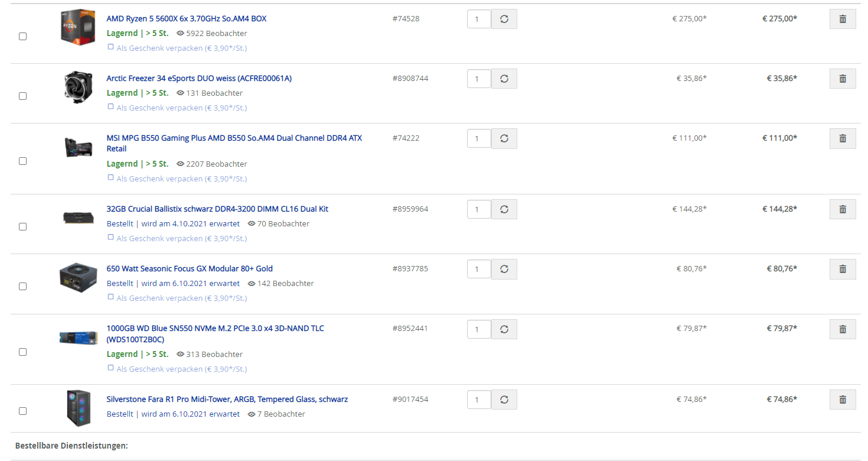Screen dimensions: 868x461
Task: Delete the AMD Ryzen 5 5600X item
Action: [843, 19]
